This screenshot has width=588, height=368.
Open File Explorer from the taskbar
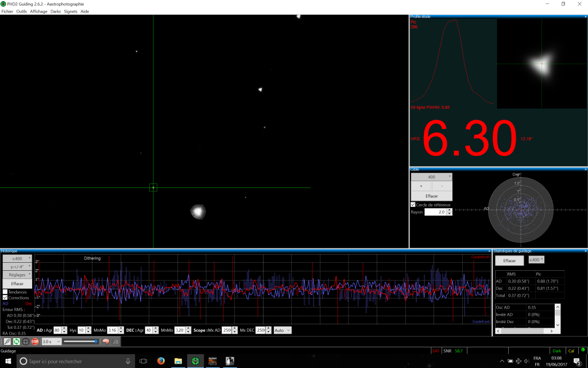pyautogui.click(x=178, y=361)
